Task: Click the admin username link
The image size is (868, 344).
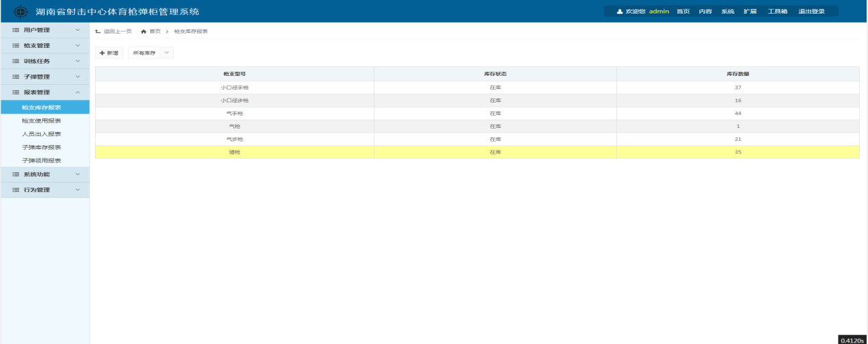Action: coord(659,12)
